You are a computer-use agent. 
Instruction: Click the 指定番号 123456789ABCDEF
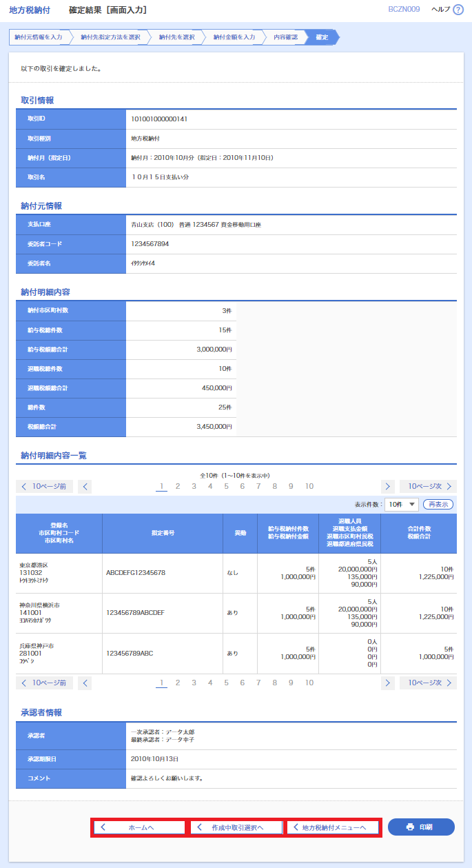[x=135, y=612]
